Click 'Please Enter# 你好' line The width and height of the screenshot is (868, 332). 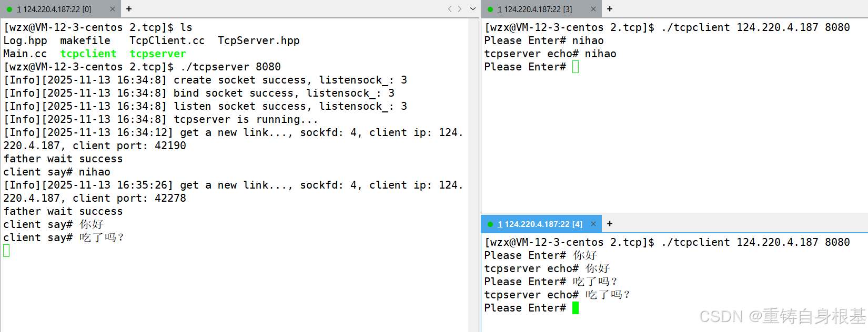541,255
